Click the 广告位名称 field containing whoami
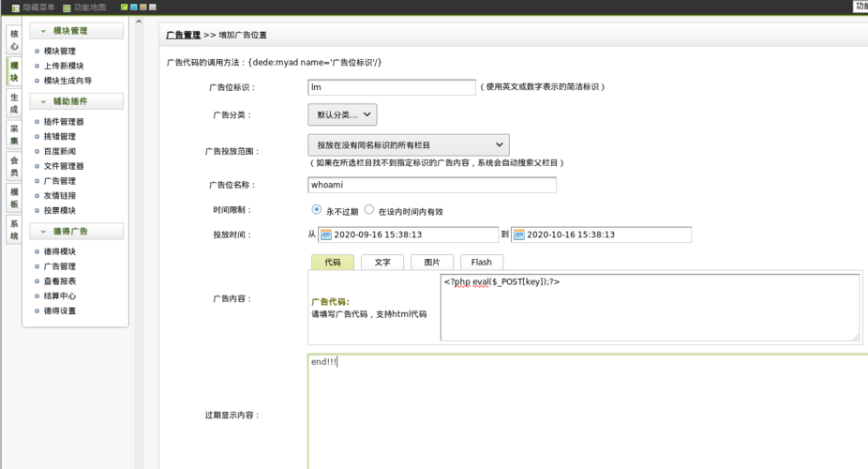Viewport: 868px width, 469px height. click(x=432, y=185)
